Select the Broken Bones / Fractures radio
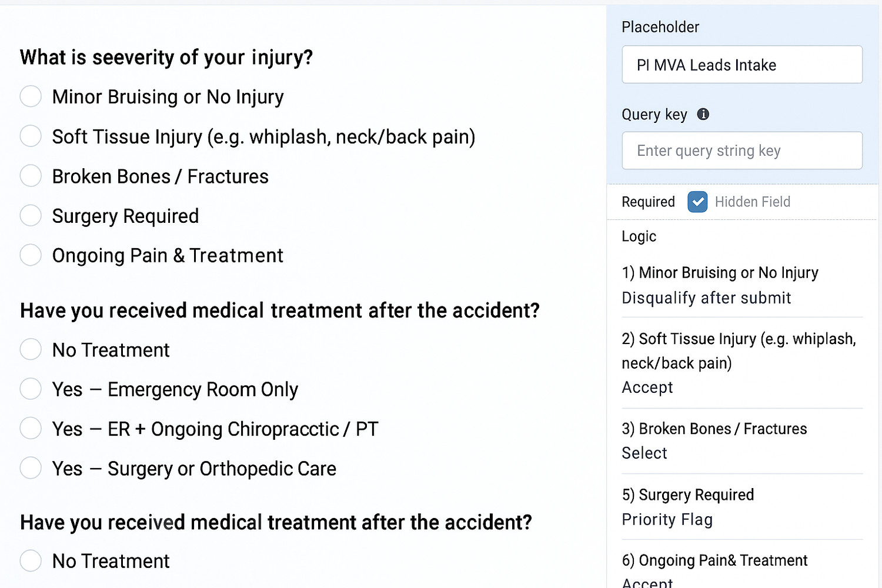 click(31, 176)
